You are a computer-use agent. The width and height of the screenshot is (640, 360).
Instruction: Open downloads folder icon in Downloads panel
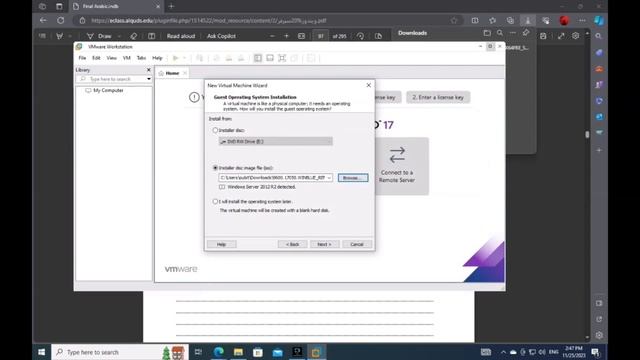pyautogui.click(x=487, y=33)
